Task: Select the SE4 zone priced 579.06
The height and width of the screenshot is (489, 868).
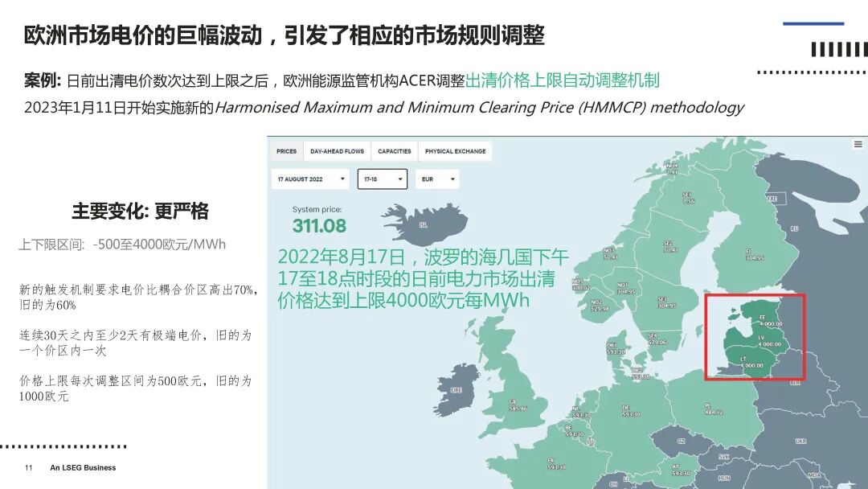Action: coord(657,339)
